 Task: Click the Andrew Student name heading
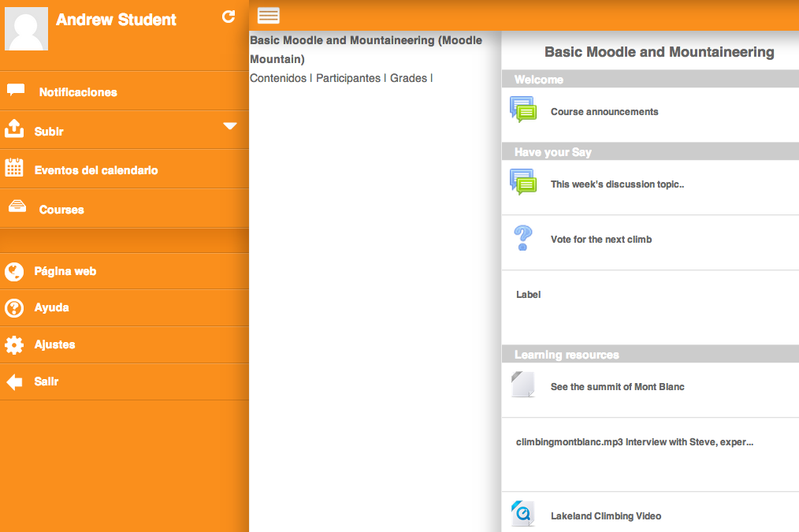coord(116,20)
